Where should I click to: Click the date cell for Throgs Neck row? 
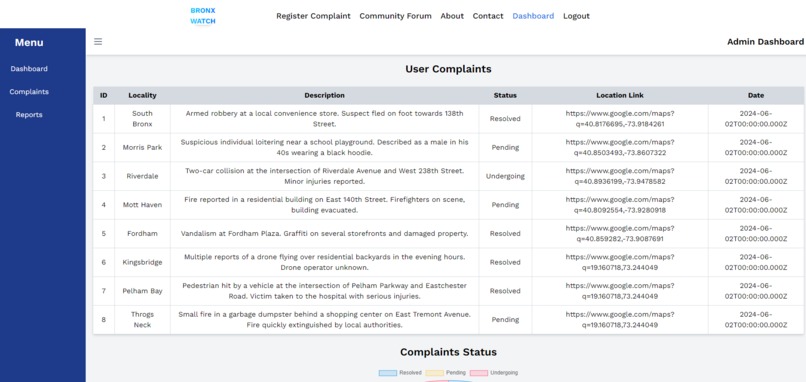756,320
